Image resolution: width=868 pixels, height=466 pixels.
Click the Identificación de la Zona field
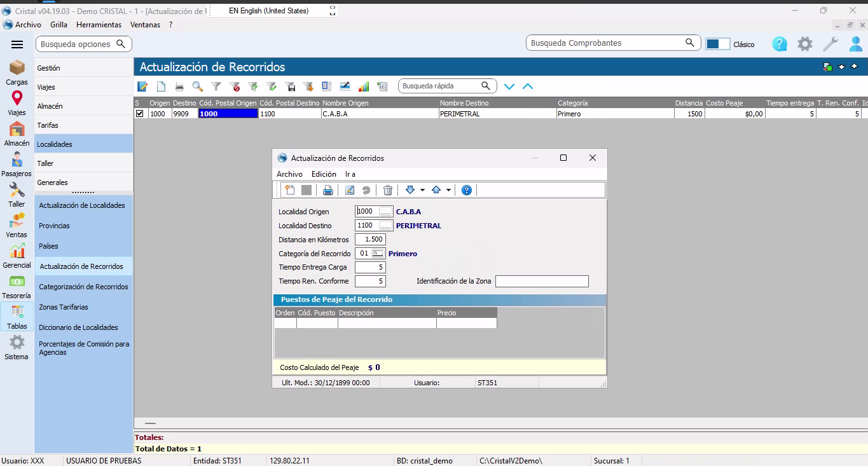542,281
